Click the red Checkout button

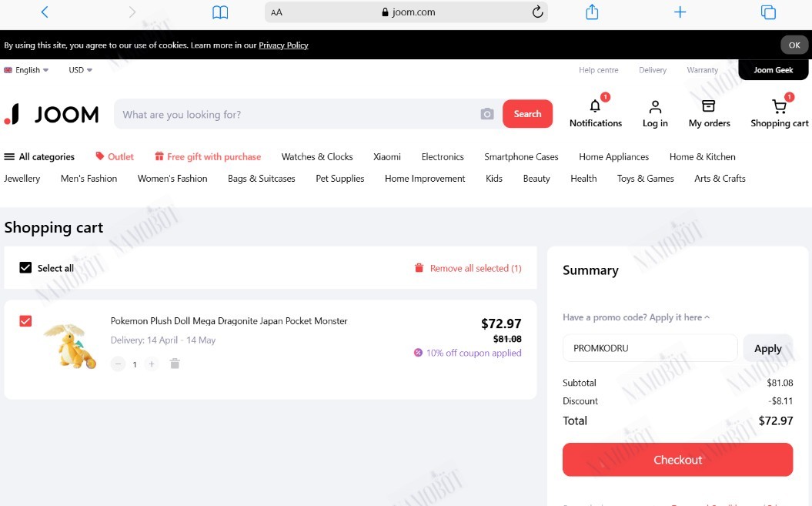click(677, 459)
